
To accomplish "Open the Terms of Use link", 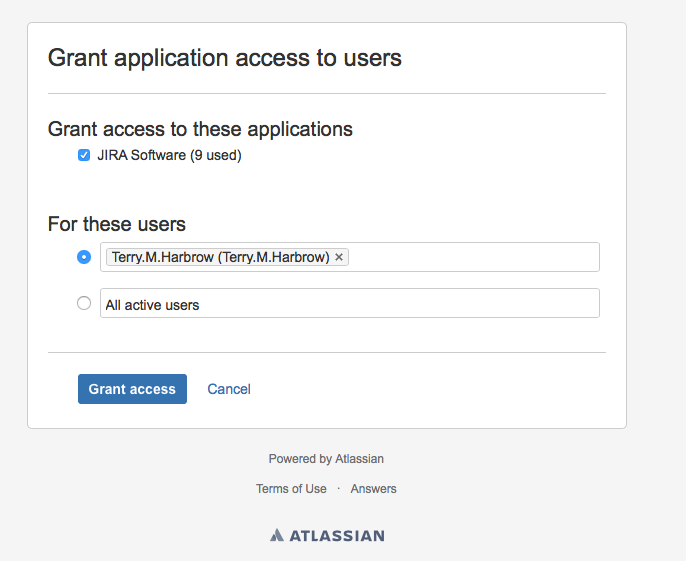I will [x=291, y=489].
